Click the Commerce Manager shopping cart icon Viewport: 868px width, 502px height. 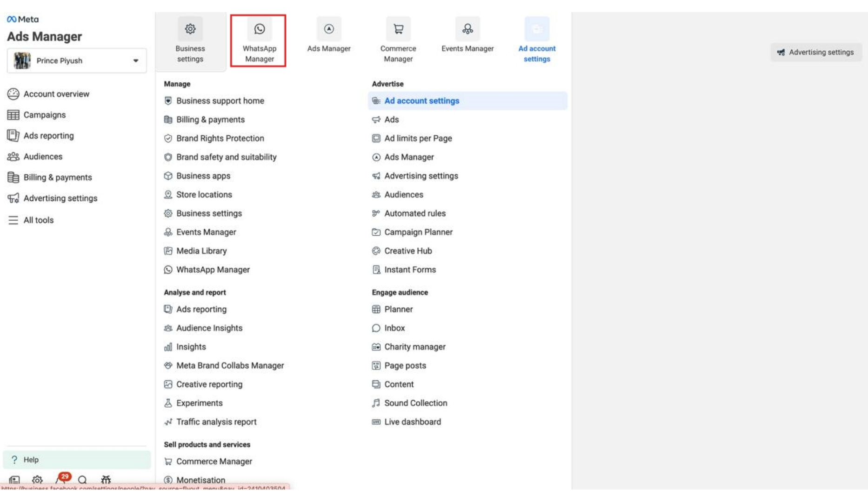coord(398,29)
